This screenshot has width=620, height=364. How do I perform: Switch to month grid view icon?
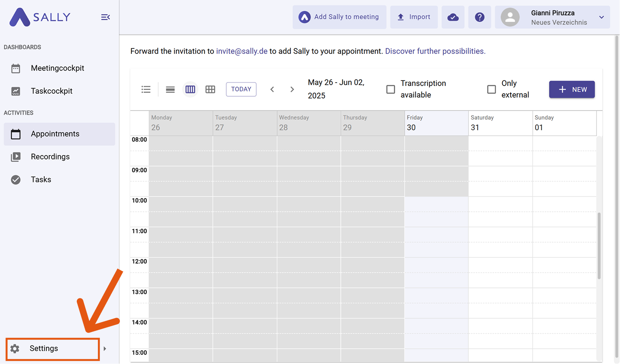coord(210,89)
